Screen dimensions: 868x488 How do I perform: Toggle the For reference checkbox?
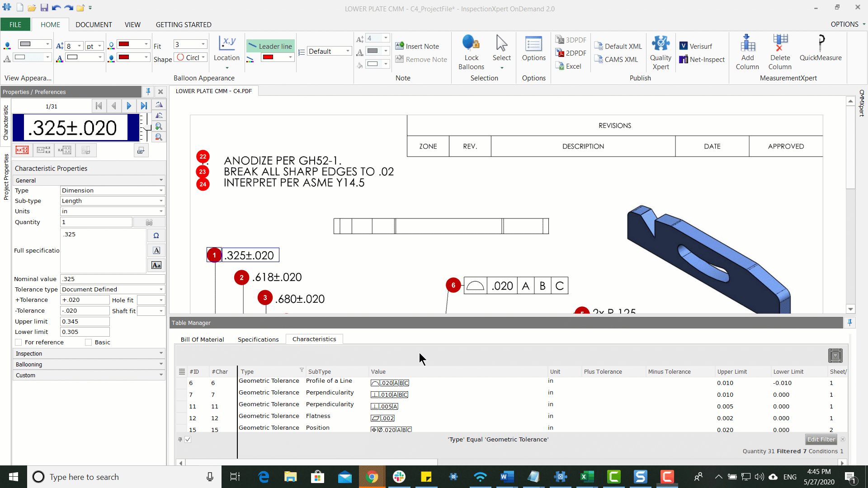tap(18, 342)
